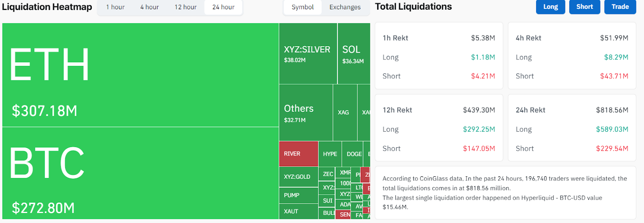Viewport: 644px width, 223px height.
Task: Select the 1 hour timeframe tab
Action: pyautogui.click(x=115, y=7)
